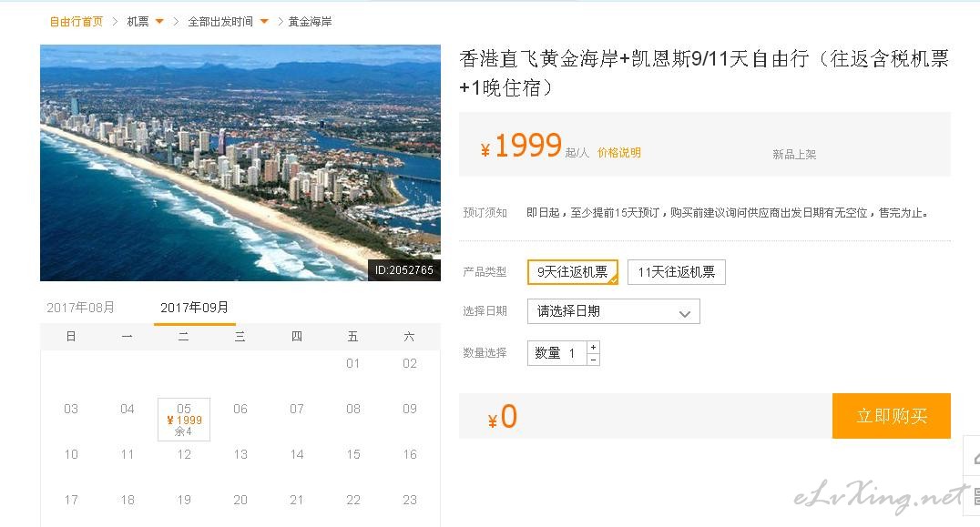Select the 9天往返机票 product type
The height and width of the screenshot is (527, 980).
click(573, 272)
